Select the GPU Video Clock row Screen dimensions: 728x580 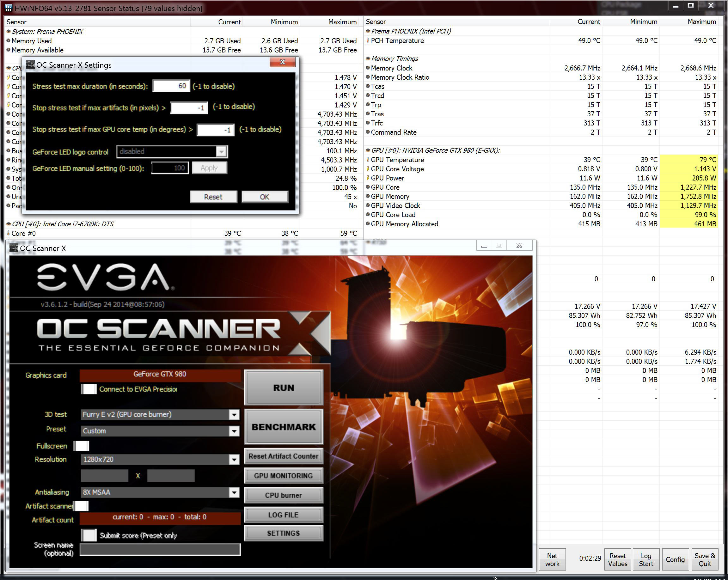coord(541,205)
